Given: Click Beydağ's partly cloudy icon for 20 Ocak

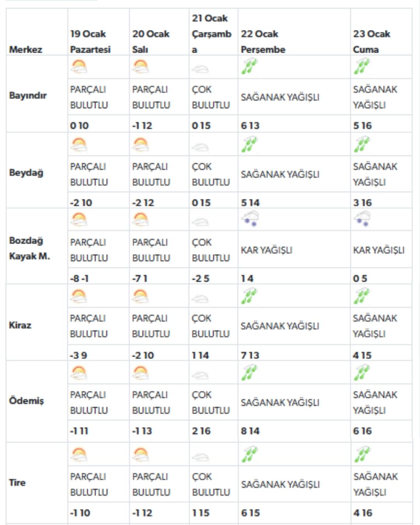Looking at the screenshot, I should [x=140, y=145].
